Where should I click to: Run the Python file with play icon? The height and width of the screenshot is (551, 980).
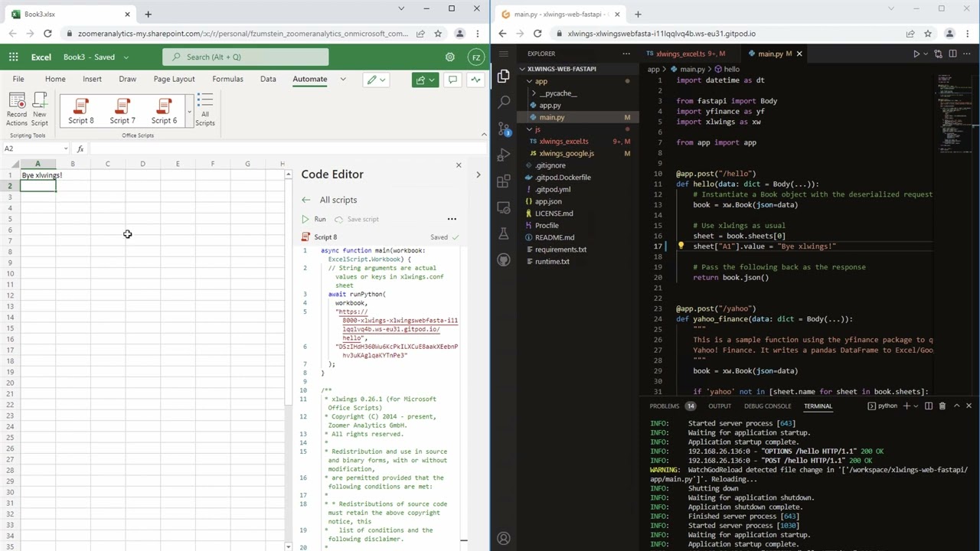point(916,54)
